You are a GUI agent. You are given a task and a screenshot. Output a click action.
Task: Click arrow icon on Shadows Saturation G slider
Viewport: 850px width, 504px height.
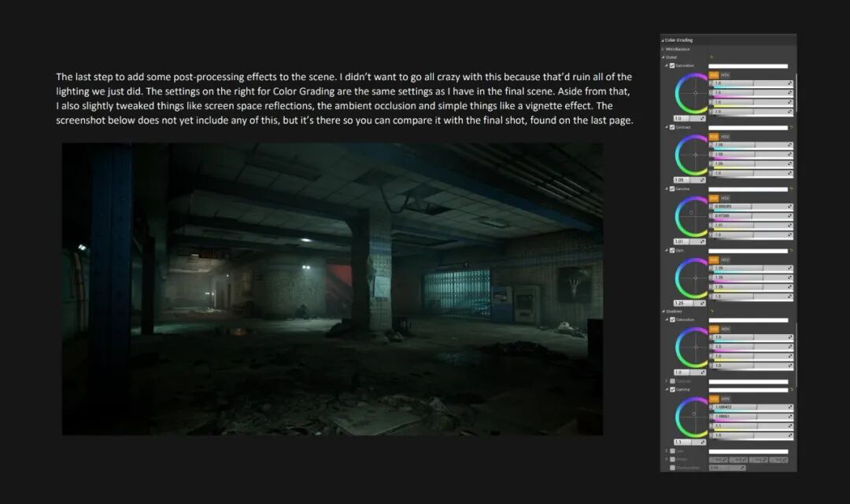[x=790, y=347]
